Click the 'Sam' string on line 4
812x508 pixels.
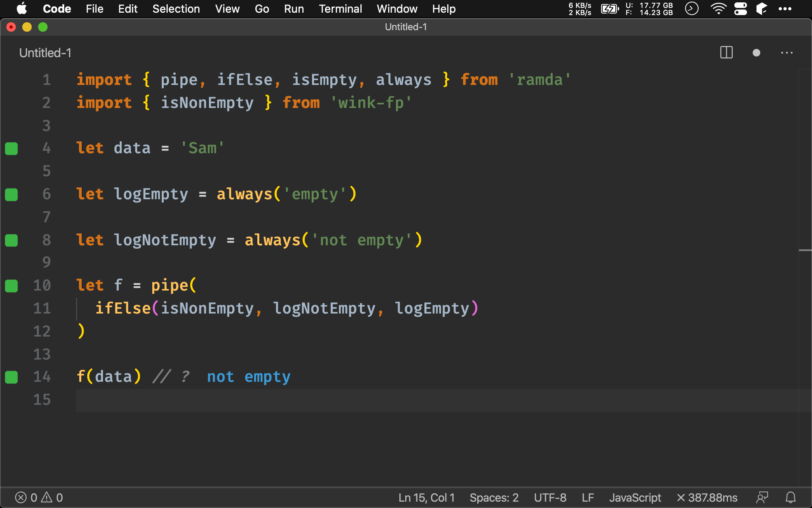point(202,148)
